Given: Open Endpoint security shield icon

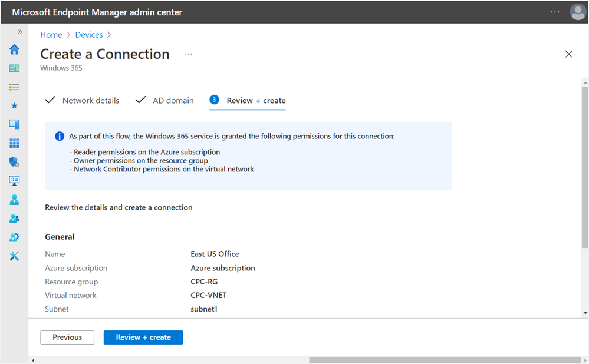Looking at the screenshot, I should (14, 162).
